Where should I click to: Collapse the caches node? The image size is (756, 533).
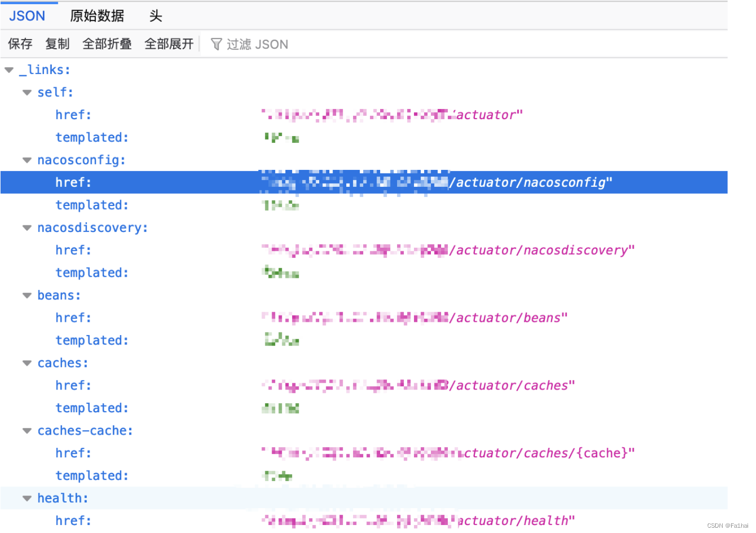[27, 364]
